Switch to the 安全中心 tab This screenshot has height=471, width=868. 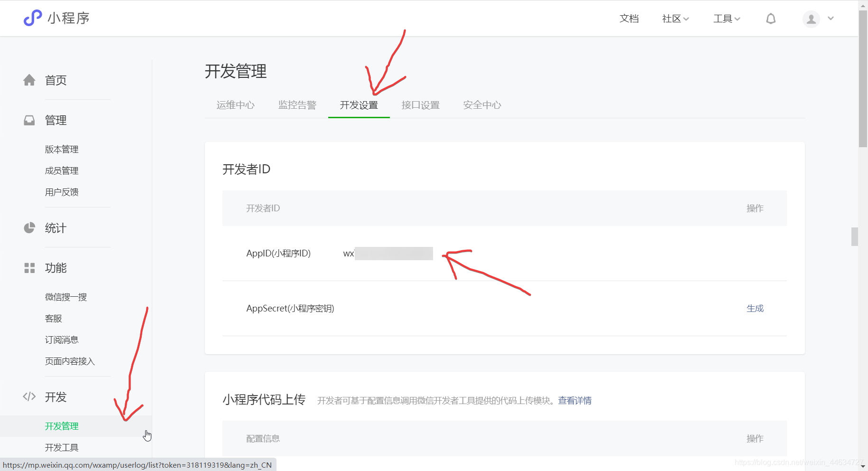[482, 105]
